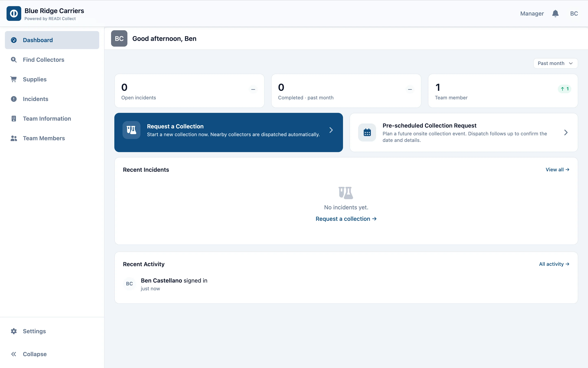Click the No incidents yet. message

(346, 207)
